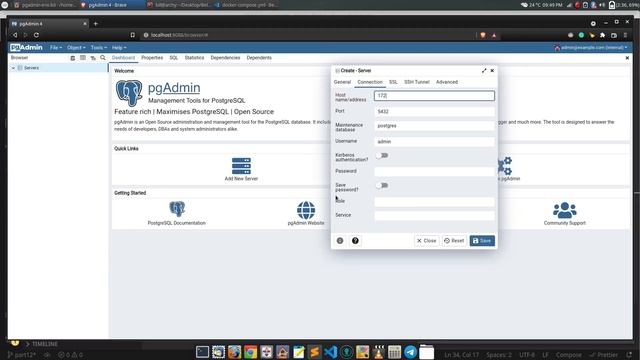Image resolution: width=640 pixels, height=360 pixels.
Task: Launch Firefox from the dock
Action: click(234, 352)
